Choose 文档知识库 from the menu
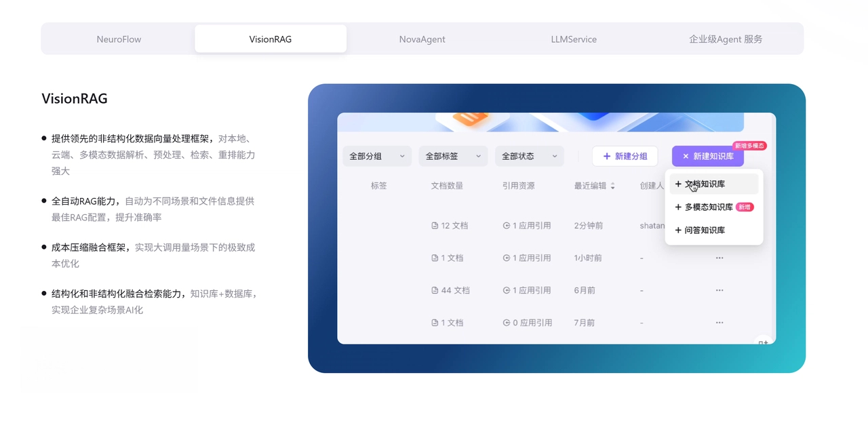Image resolution: width=868 pixels, height=436 pixels. tap(705, 184)
